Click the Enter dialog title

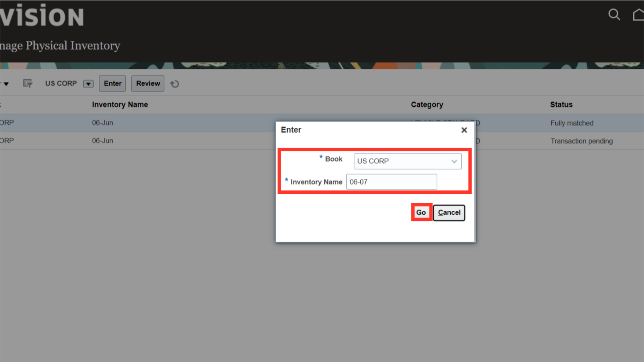point(291,130)
